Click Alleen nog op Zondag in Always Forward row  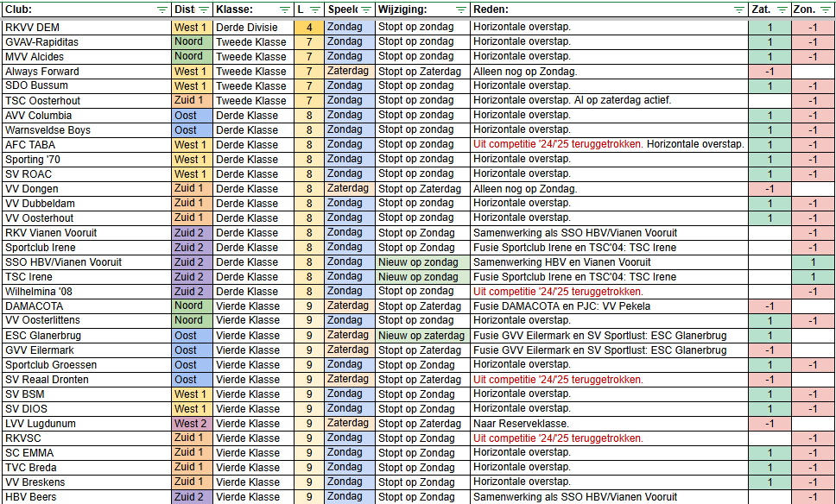click(610, 72)
